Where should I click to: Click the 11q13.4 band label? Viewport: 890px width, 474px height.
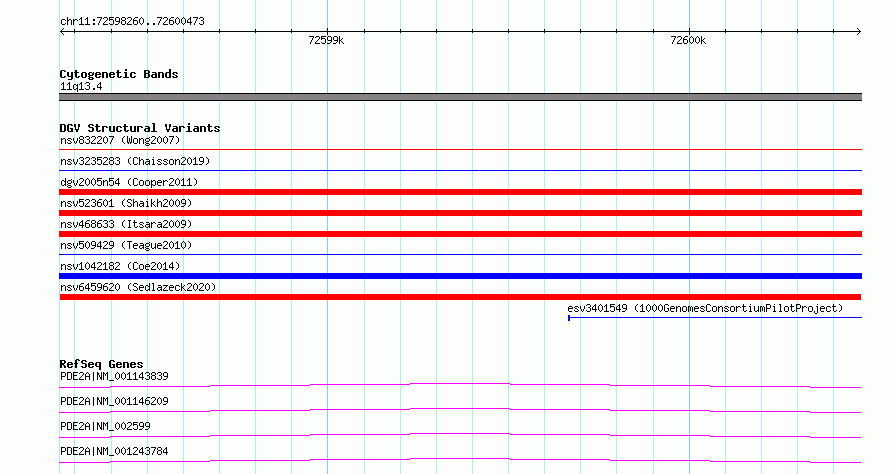pyautogui.click(x=81, y=86)
